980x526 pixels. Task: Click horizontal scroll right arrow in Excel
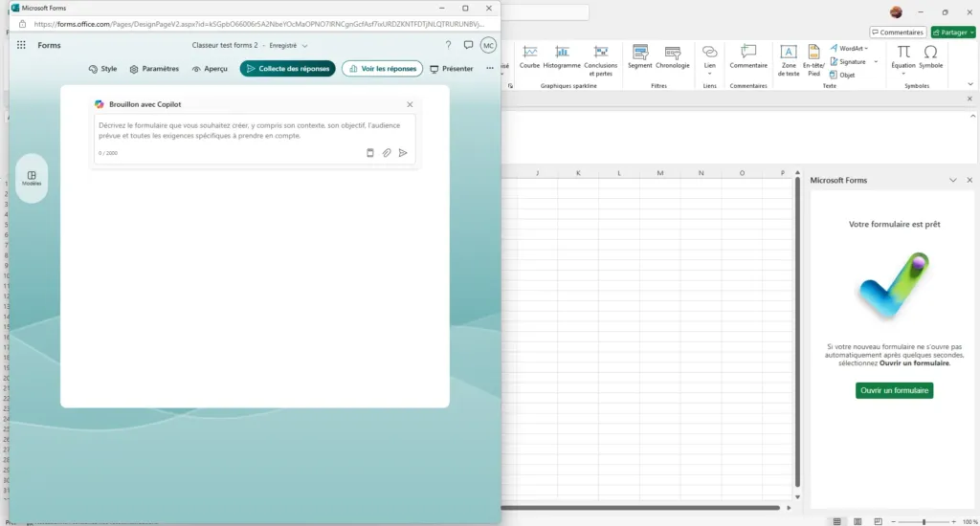click(789, 508)
